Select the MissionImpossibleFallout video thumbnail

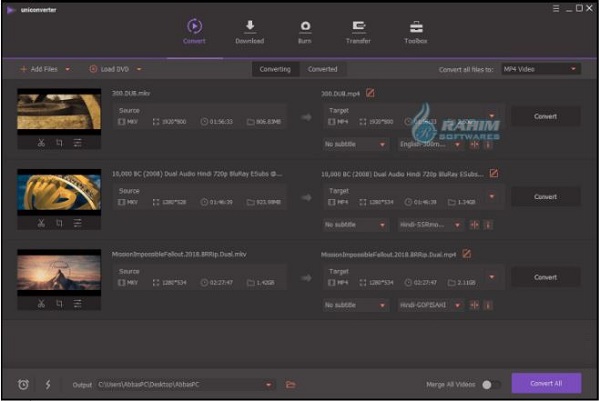pos(59,272)
